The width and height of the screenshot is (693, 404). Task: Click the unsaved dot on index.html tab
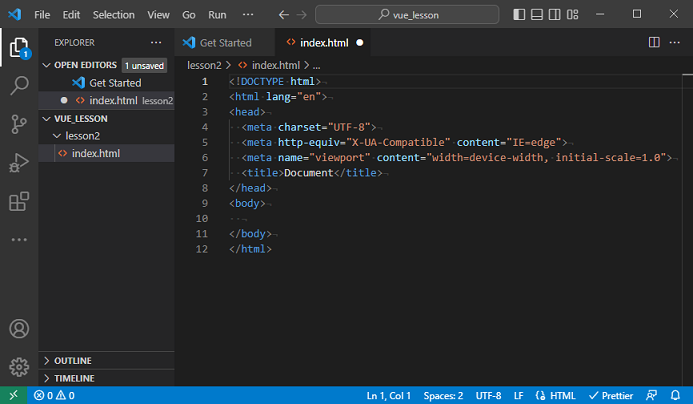tap(360, 42)
